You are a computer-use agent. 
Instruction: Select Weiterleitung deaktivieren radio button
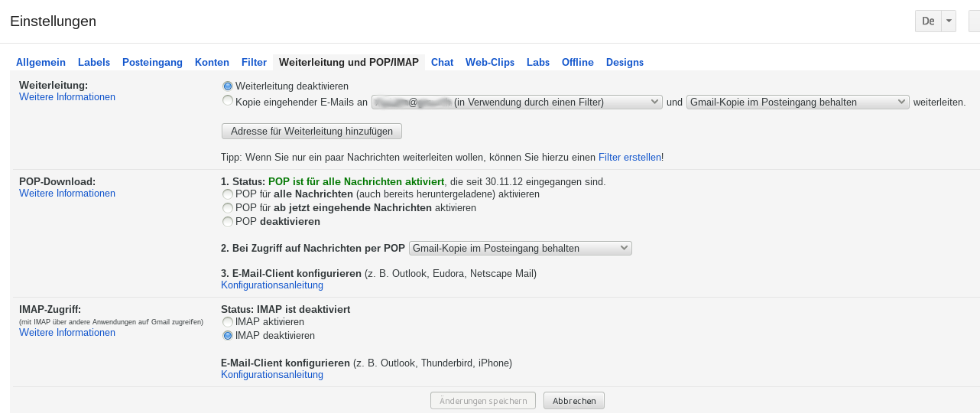coord(228,86)
